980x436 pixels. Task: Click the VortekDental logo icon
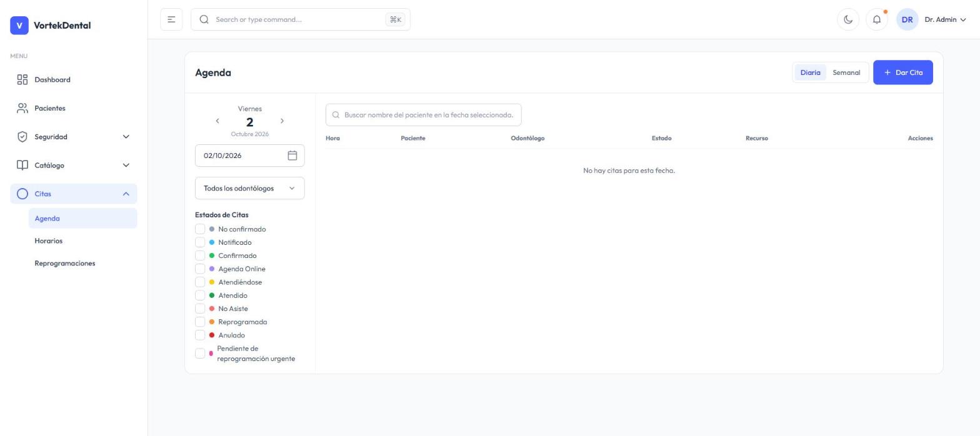click(19, 26)
